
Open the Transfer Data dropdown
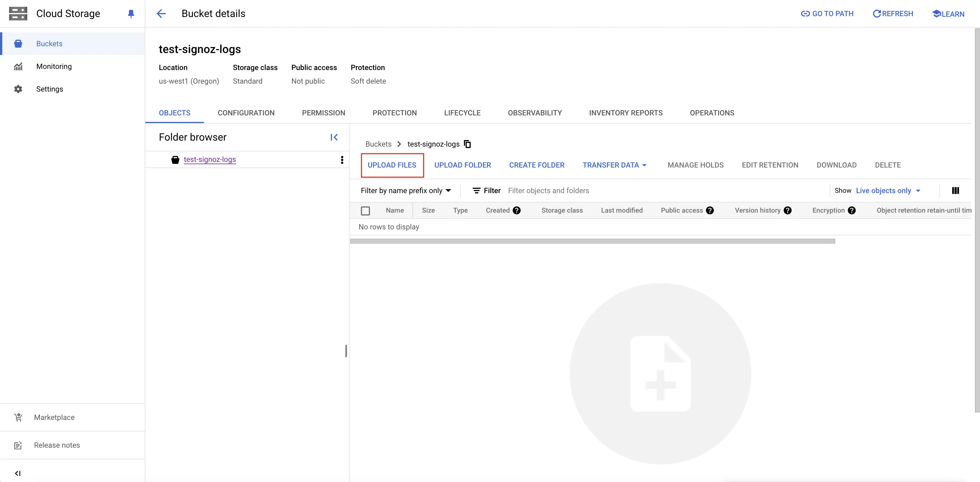614,165
